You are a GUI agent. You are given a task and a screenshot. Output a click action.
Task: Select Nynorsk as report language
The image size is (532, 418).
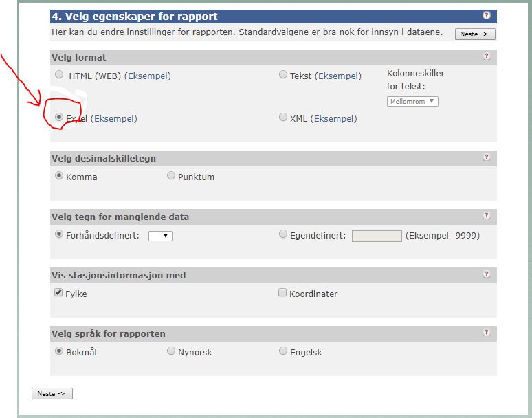coord(171,351)
